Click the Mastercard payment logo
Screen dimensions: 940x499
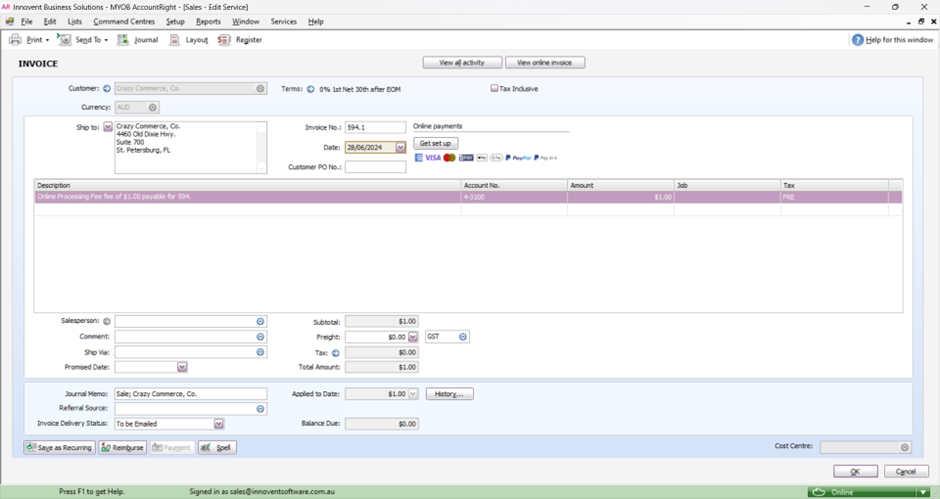(x=449, y=158)
